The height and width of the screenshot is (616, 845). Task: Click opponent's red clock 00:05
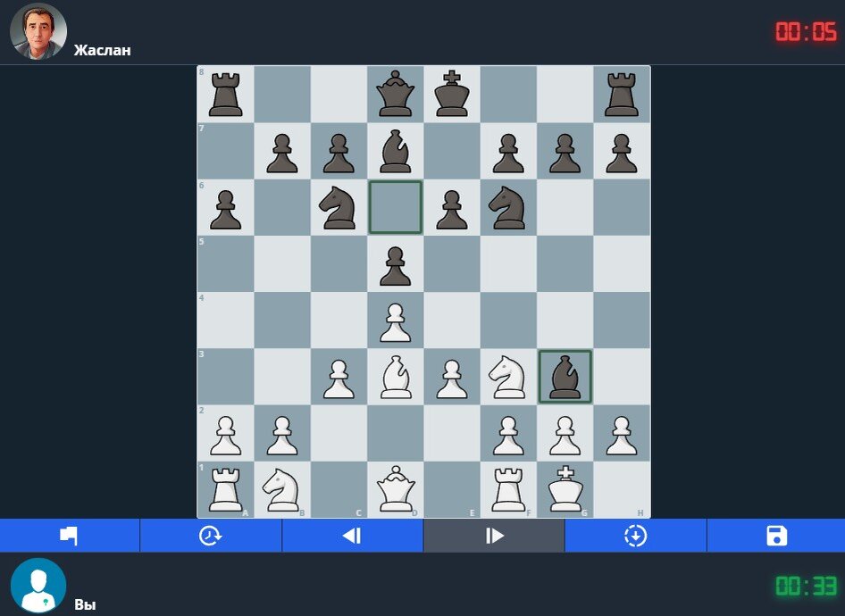click(x=807, y=32)
